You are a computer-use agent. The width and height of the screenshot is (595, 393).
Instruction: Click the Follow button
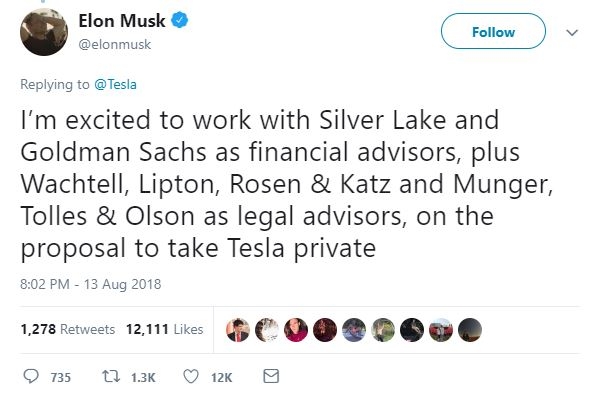click(x=493, y=31)
